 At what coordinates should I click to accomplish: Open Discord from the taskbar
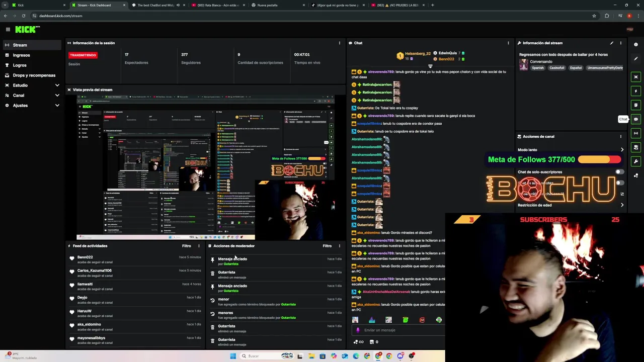[400, 356]
